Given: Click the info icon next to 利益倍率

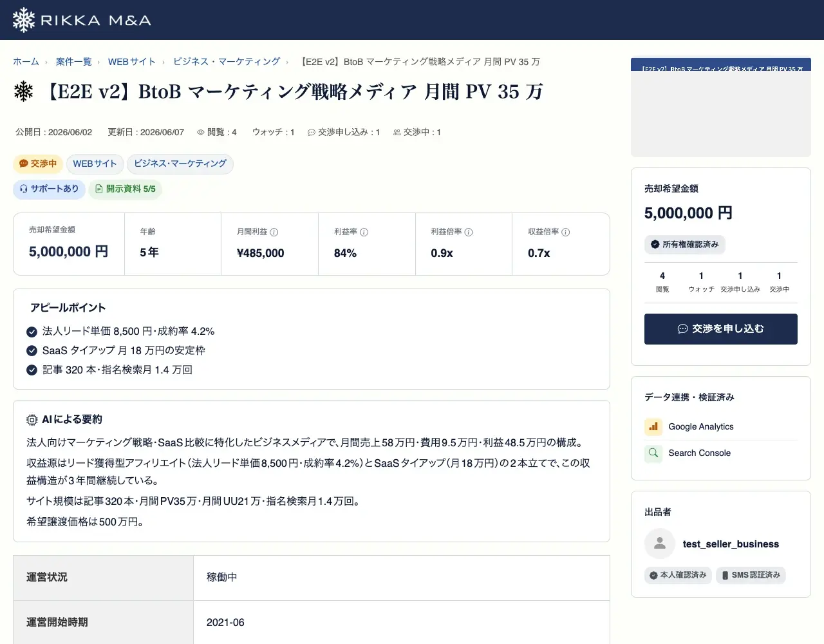Looking at the screenshot, I should coord(469,232).
